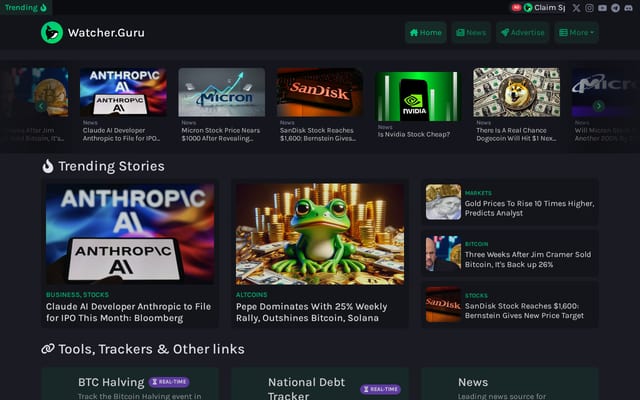The image size is (640, 400).
Task: Click 'Tools, Trackers & Other links' heading
Action: click(151, 349)
